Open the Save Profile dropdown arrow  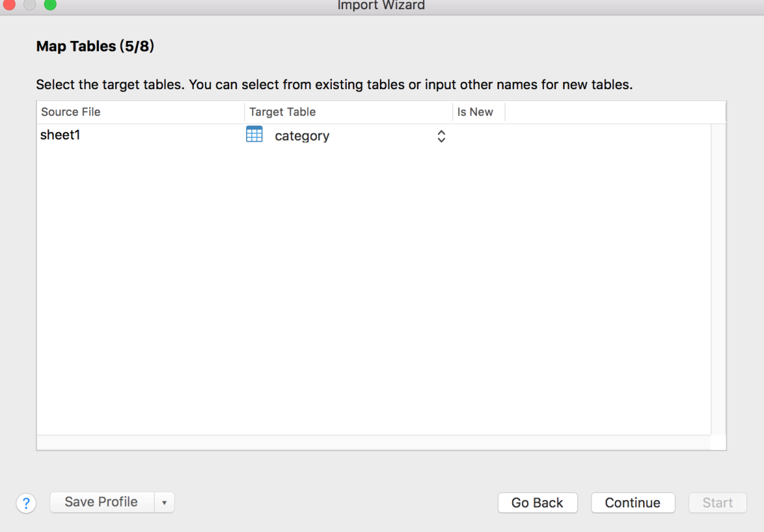[164, 502]
